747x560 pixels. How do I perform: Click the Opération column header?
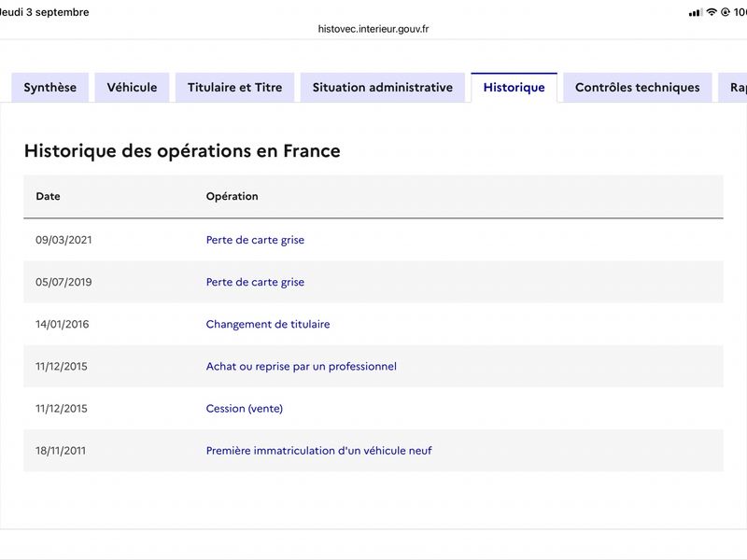[x=232, y=196]
